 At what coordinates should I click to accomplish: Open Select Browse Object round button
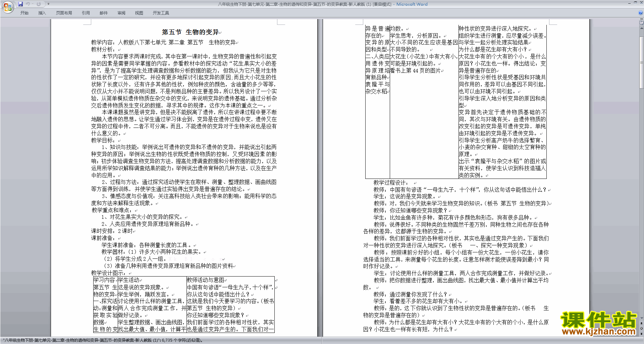tap(642, 329)
